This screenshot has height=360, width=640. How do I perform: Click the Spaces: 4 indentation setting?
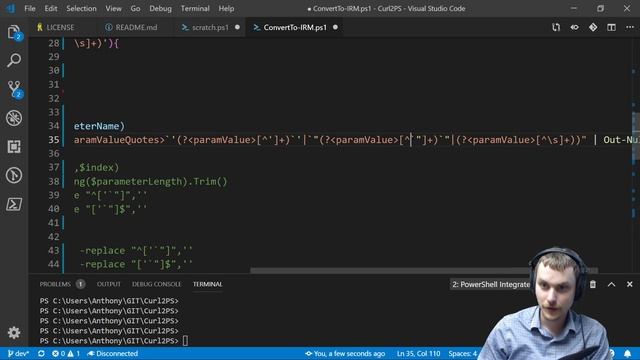pyautogui.click(x=462, y=353)
